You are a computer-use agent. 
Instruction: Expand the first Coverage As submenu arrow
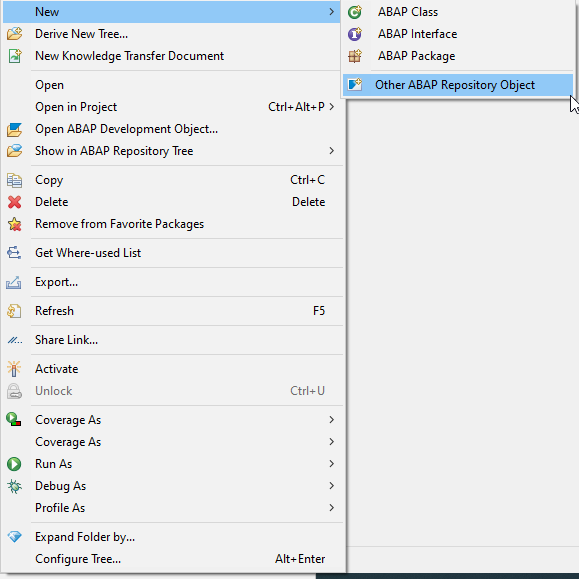331,420
